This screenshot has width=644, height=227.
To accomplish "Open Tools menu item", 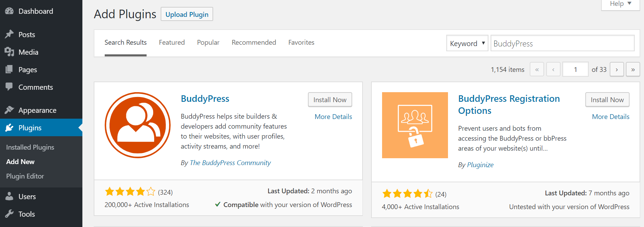I will click(x=41, y=214).
